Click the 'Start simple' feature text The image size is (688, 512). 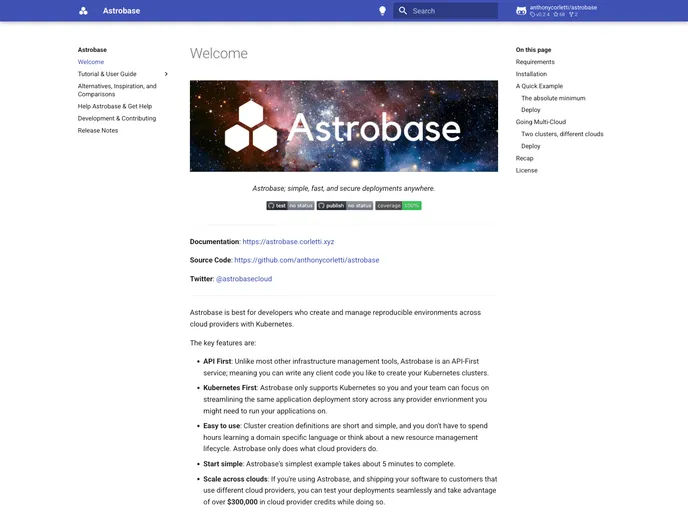(223, 464)
